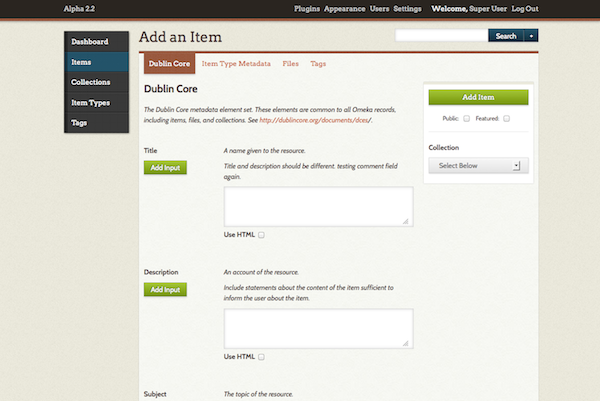Select Items in the sidebar
Viewport: 600px width, 401px height.
click(x=96, y=62)
